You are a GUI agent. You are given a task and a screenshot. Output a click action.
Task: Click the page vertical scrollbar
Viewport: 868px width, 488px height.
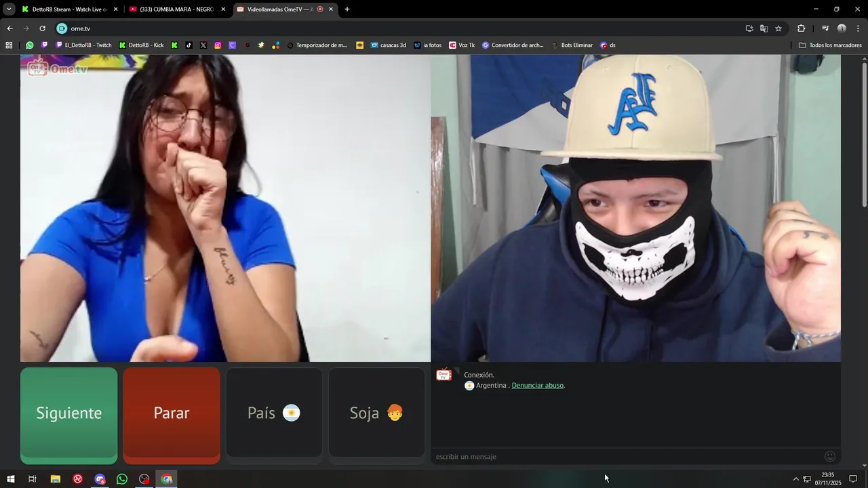(x=864, y=136)
